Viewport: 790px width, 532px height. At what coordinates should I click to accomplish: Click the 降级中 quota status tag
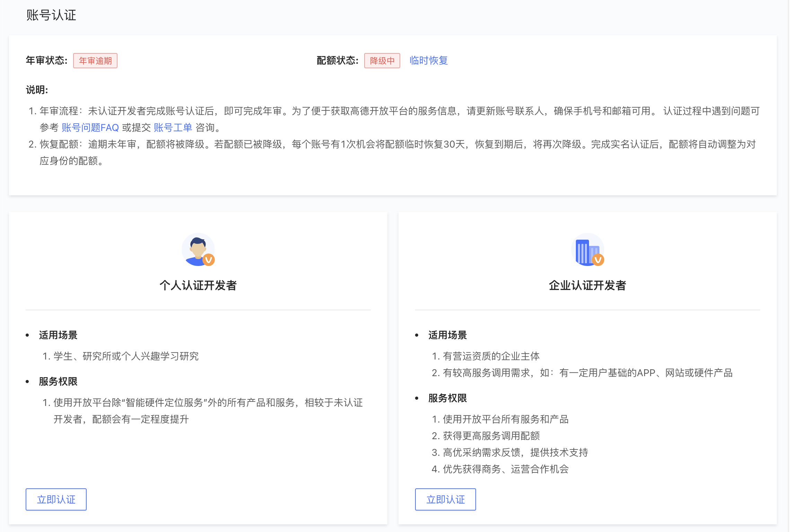coord(382,61)
